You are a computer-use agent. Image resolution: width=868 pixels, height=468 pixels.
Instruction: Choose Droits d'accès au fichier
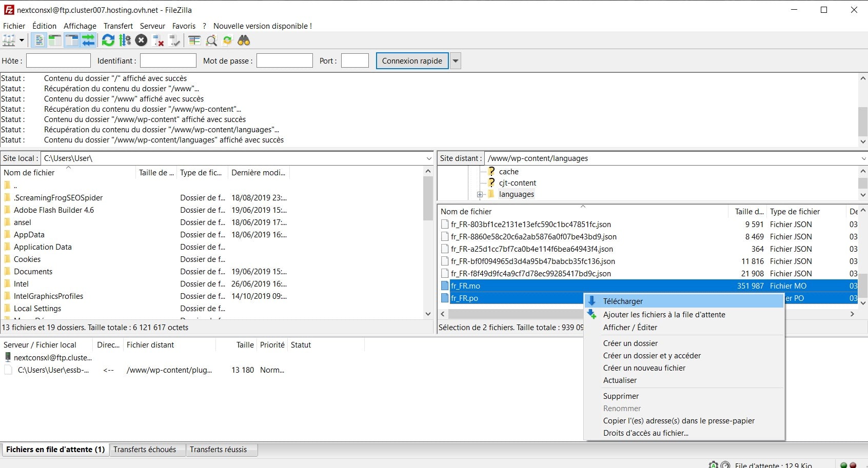tap(684, 433)
